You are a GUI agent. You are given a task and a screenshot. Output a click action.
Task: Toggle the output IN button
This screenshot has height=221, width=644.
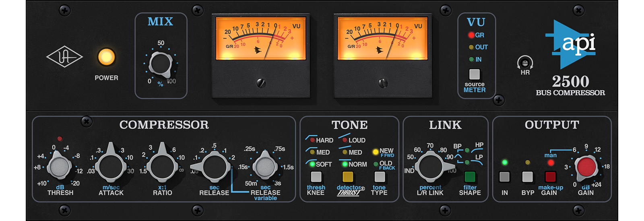click(504, 177)
